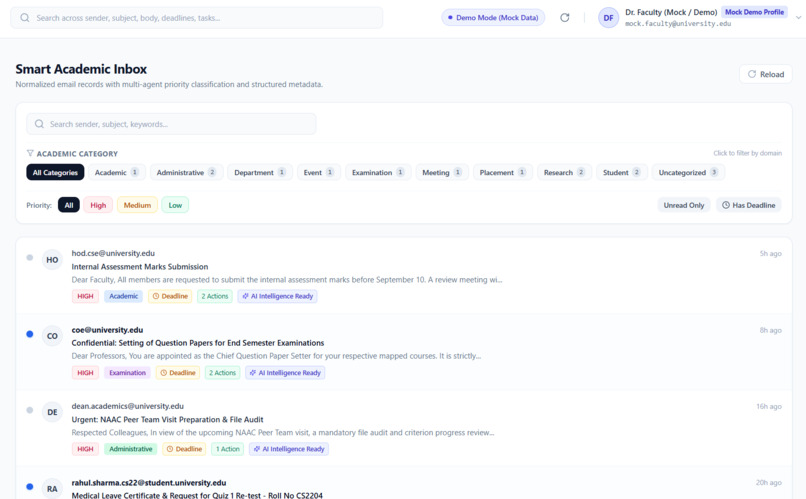
Task: Click AI Intelligence Ready on coe email
Action: point(285,373)
